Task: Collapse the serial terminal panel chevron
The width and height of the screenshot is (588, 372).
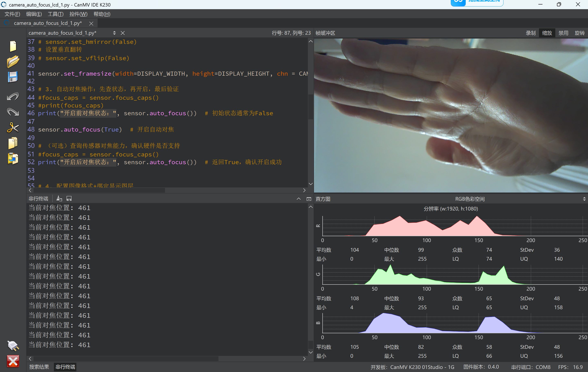Action: click(298, 199)
